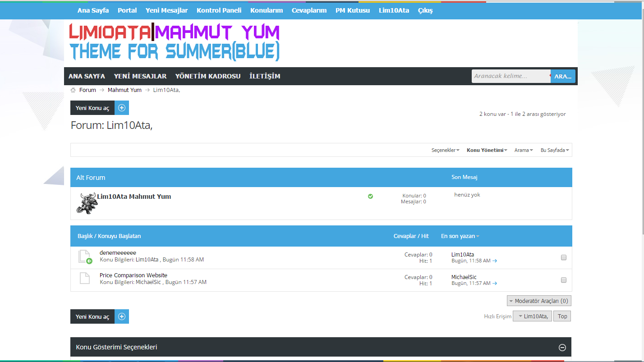Screen dimensions: 644x362
Task: Click the Konu Gösterimi Seçenekleri header
Action: pyautogui.click(x=321, y=347)
